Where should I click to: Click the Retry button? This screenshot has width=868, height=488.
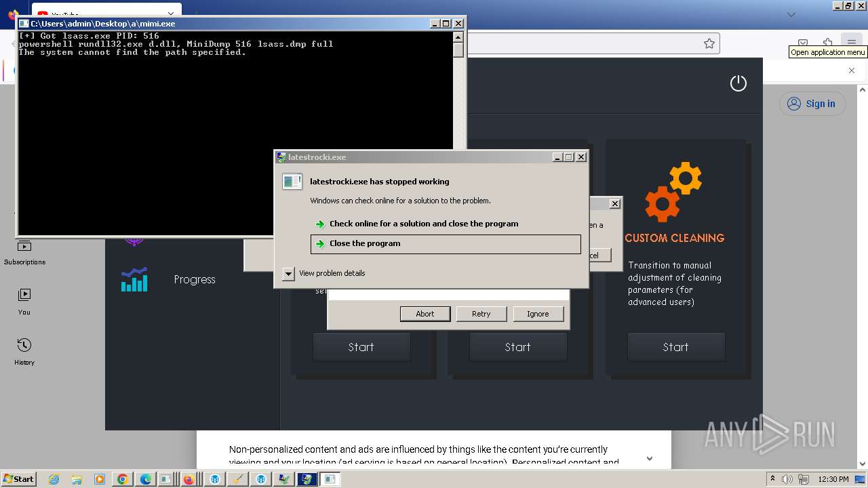(x=481, y=314)
